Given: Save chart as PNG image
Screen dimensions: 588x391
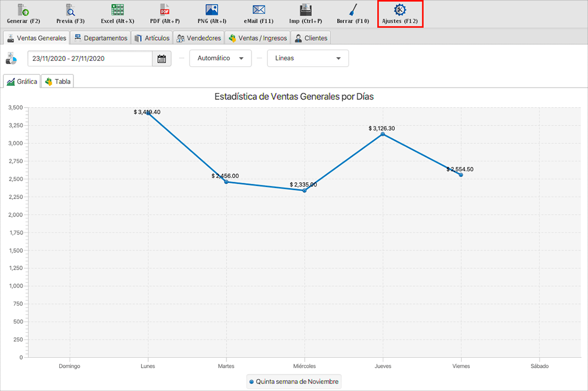Looking at the screenshot, I should pos(212,14).
